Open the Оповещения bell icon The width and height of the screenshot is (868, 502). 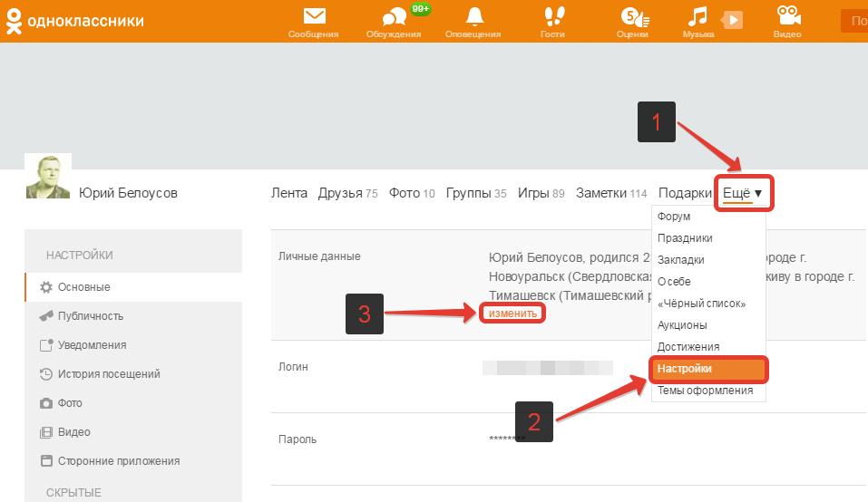(473, 16)
